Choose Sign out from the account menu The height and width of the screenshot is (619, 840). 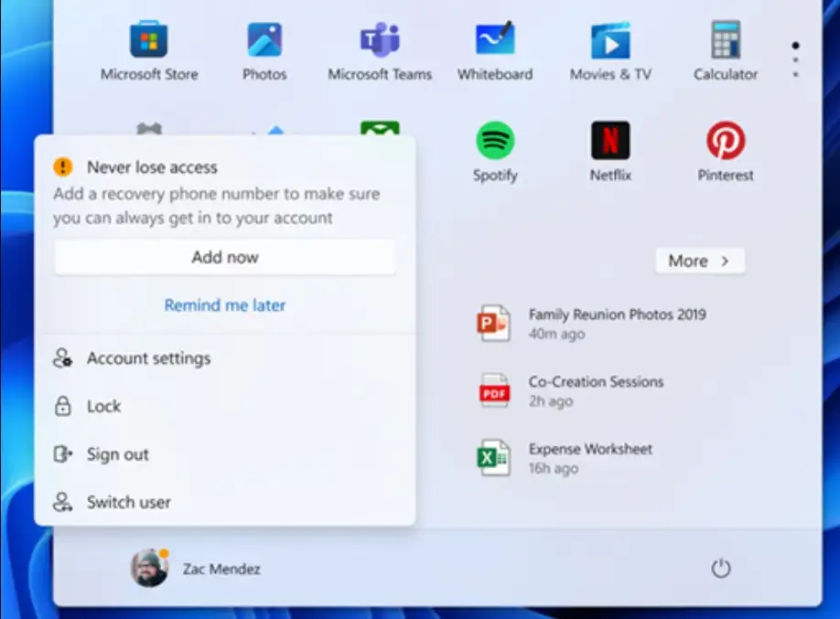tap(117, 454)
